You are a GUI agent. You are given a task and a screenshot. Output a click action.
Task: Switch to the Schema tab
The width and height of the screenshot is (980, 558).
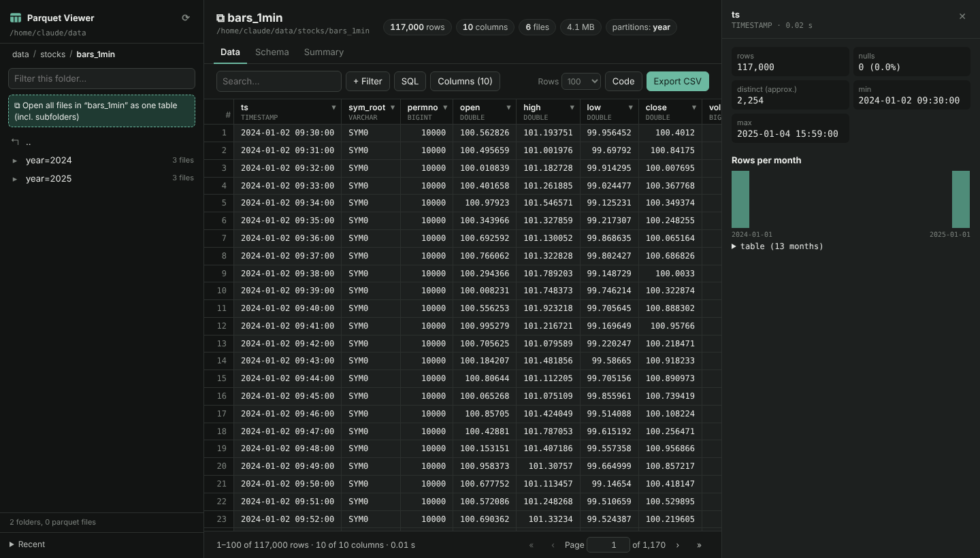[272, 52]
